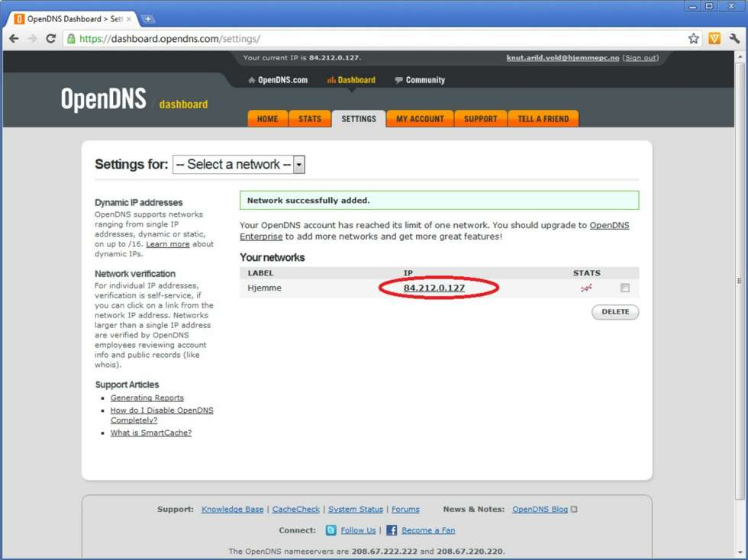Open the STATS tab
This screenshot has height=560, width=748.
tap(310, 119)
